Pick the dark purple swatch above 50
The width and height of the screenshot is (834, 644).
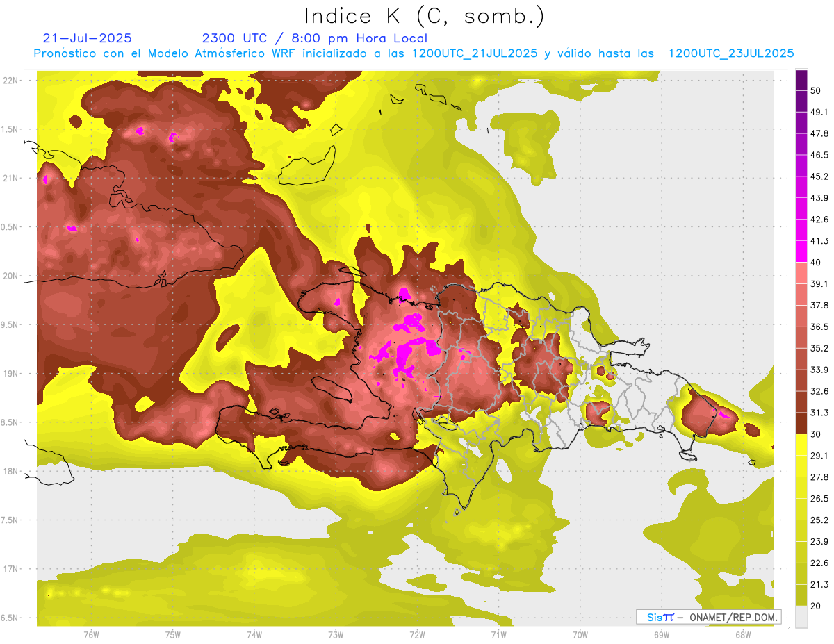(801, 80)
